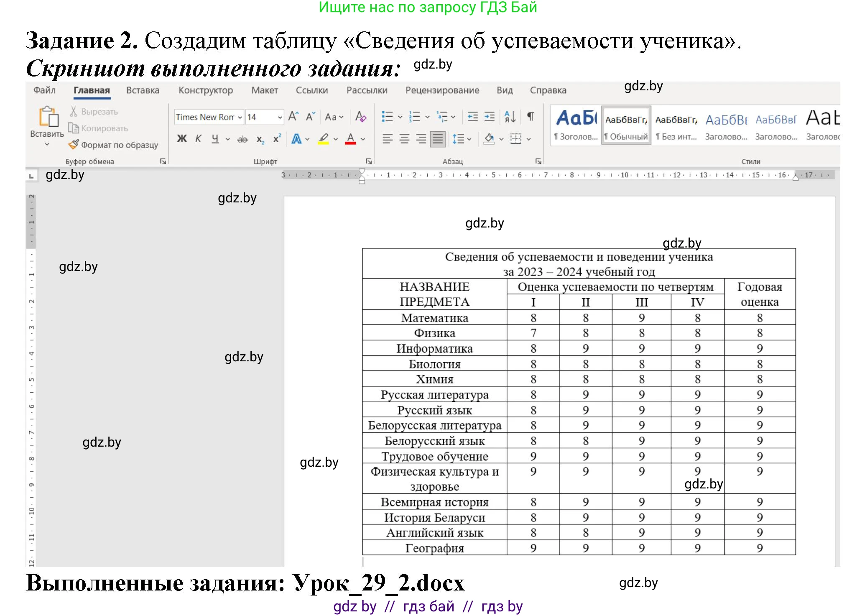
Task: Click the Копировать (Copy) icon
Action: pyautogui.click(x=74, y=128)
